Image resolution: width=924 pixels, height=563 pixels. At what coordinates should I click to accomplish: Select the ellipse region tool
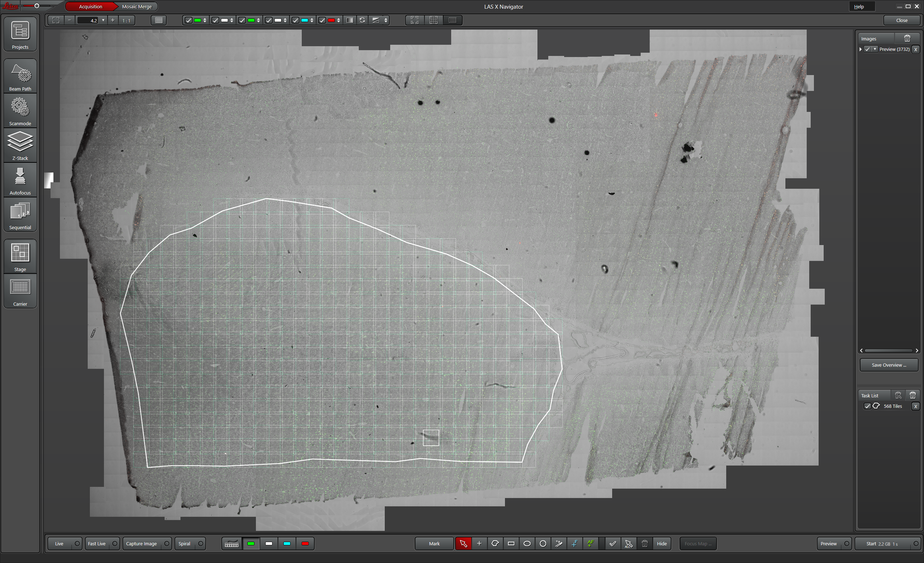click(527, 544)
